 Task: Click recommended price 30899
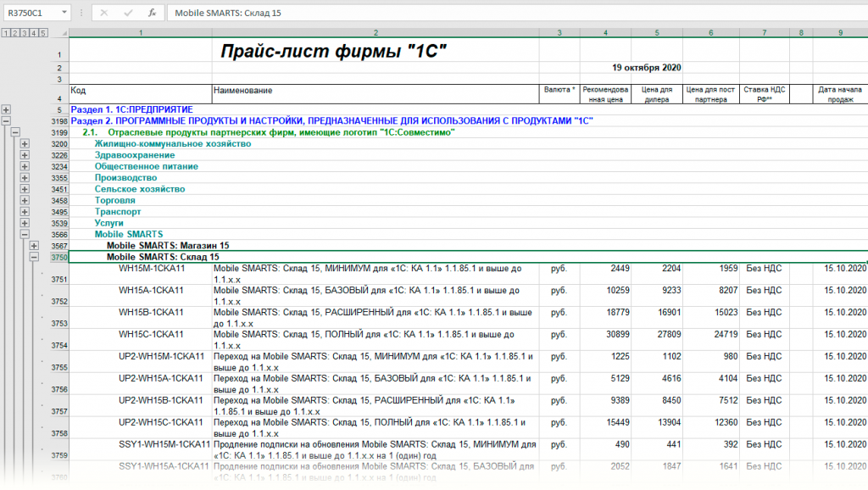point(618,334)
